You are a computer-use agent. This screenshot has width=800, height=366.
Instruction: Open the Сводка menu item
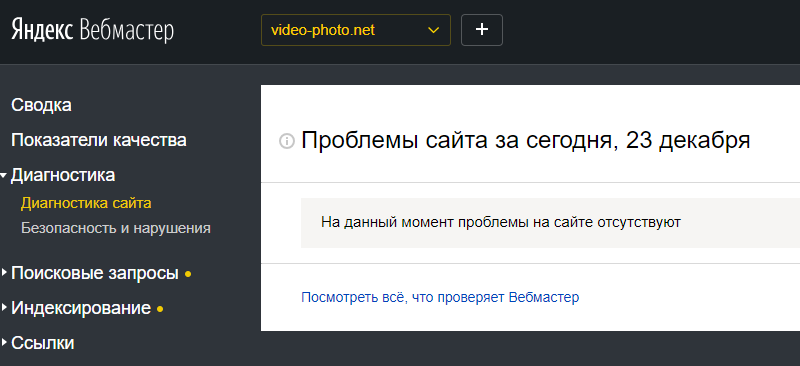point(41,106)
